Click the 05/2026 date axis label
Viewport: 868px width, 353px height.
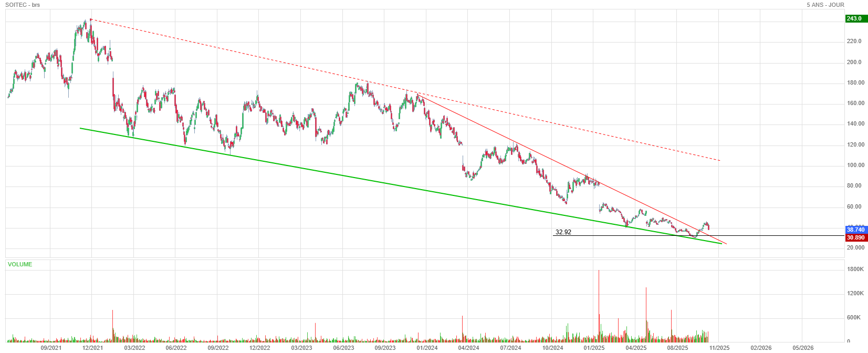803,348
